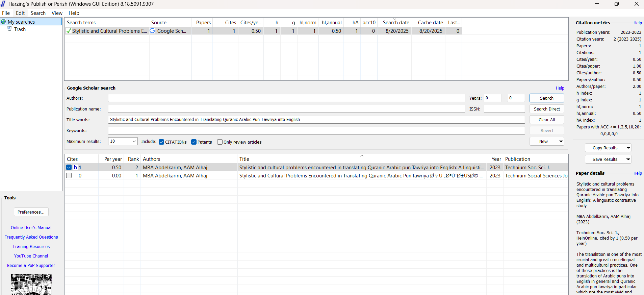Uncheck the CITATIONs include checkbox
The image size is (644, 295).
tap(161, 142)
